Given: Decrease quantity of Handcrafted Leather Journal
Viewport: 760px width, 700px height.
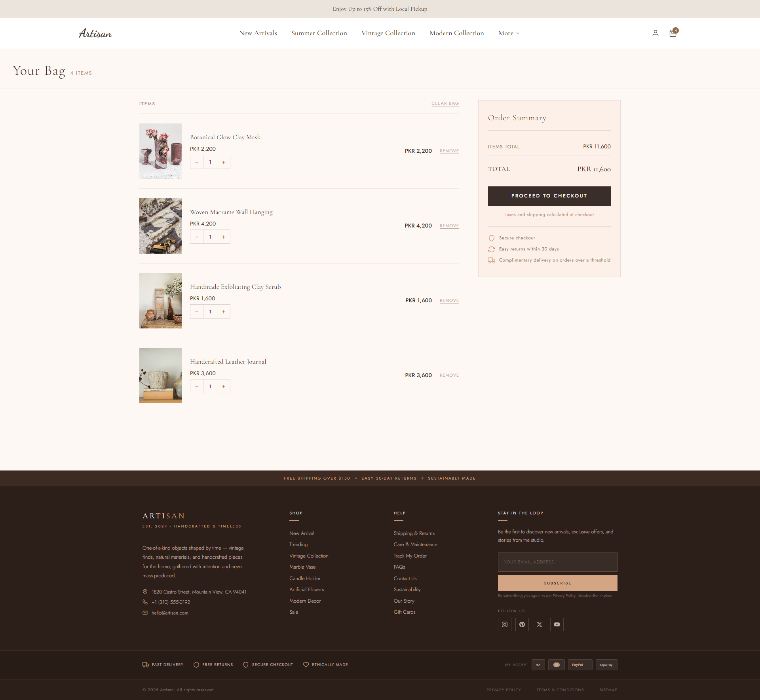Looking at the screenshot, I should click(x=197, y=387).
